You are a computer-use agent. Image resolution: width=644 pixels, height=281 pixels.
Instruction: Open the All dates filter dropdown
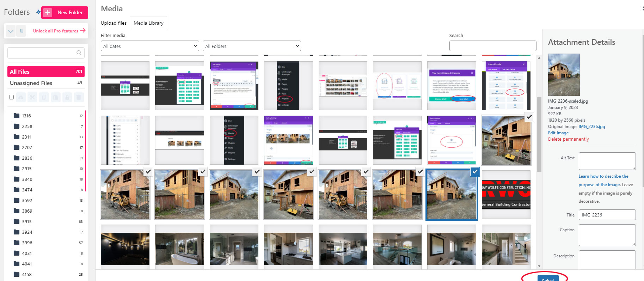coord(151,46)
